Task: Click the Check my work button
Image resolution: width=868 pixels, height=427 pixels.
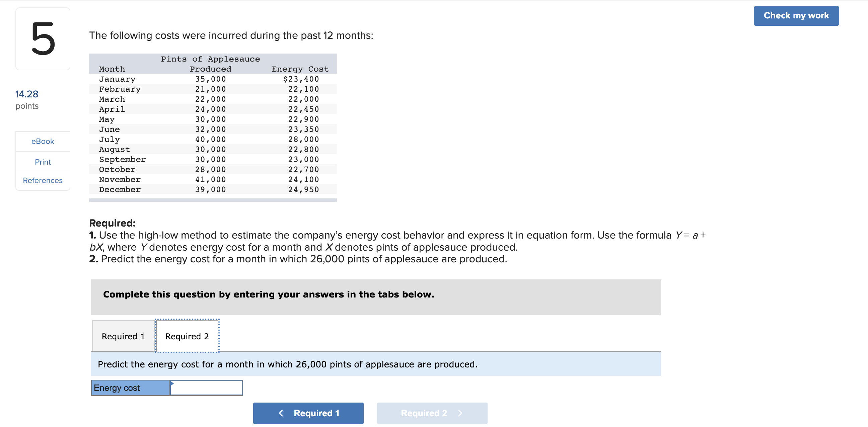Action: tap(796, 16)
